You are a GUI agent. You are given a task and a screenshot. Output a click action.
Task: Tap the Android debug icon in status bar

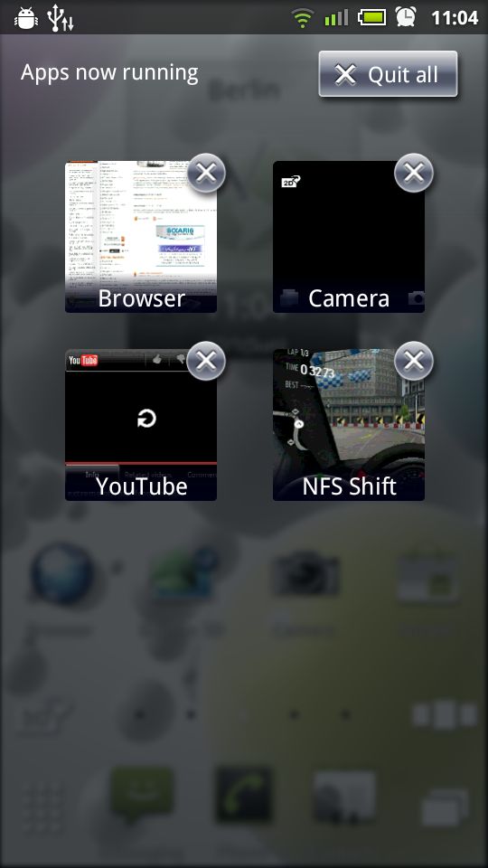[x=26, y=18]
